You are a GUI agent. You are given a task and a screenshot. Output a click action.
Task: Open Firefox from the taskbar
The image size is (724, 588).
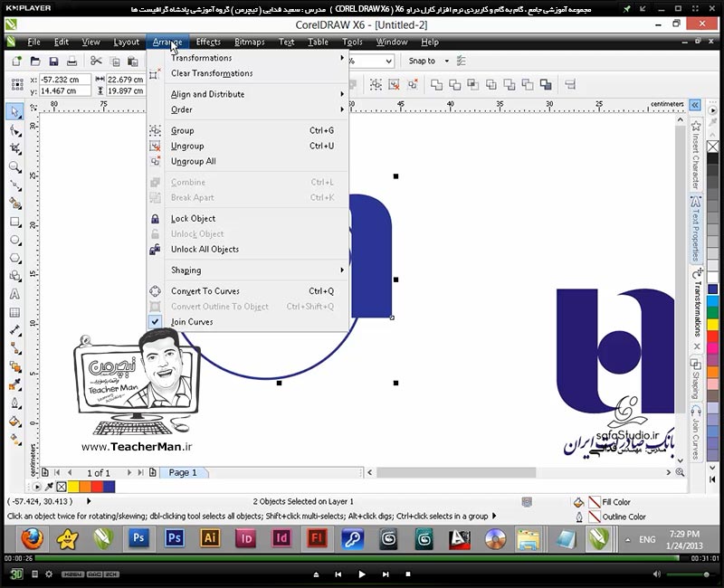coord(33,538)
